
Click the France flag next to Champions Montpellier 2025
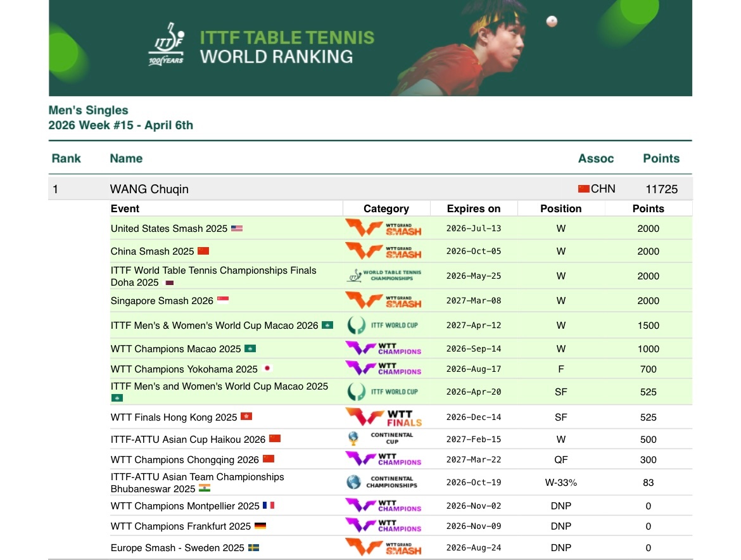tap(269, 505)
